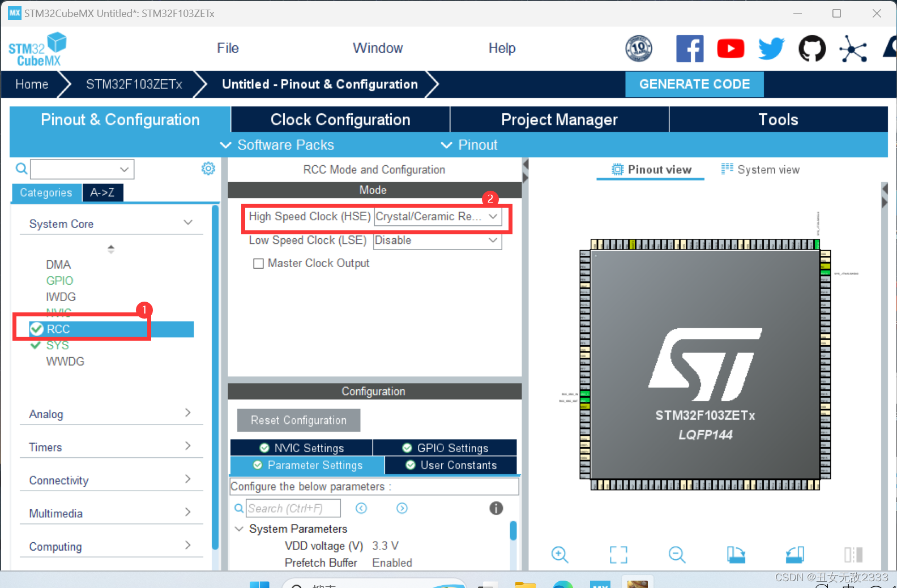Click the parameter Search (Ctrl+F) field
Image resolution: width=897 pixels, height=588 pixels.
click(x=293, y=508)
